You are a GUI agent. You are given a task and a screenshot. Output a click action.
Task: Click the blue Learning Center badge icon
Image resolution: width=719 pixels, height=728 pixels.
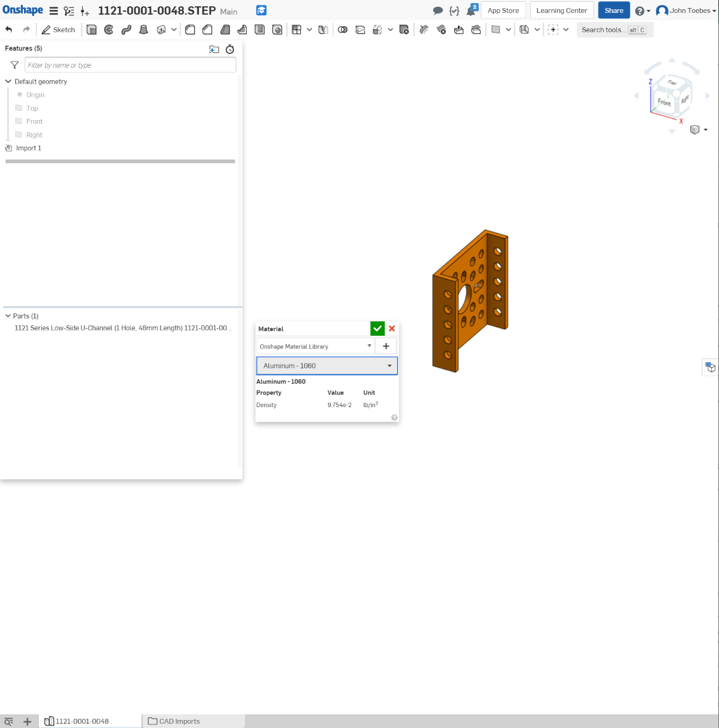tap(262, 10)
